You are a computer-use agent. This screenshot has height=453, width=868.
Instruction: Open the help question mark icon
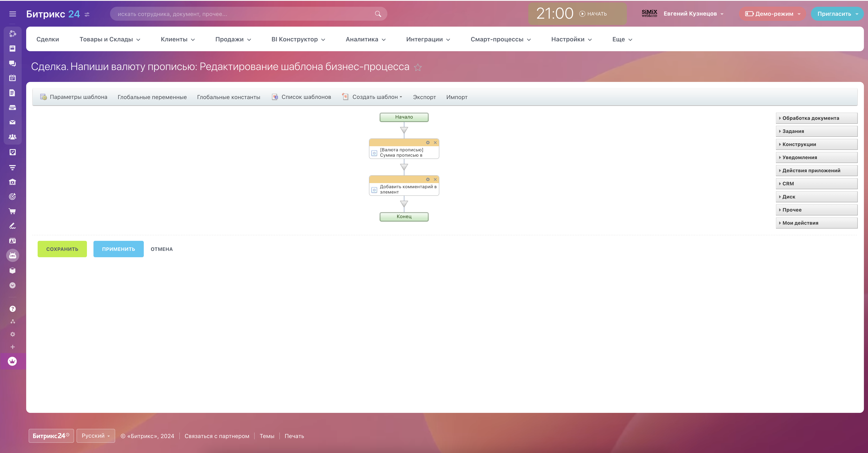click(12, 309)
